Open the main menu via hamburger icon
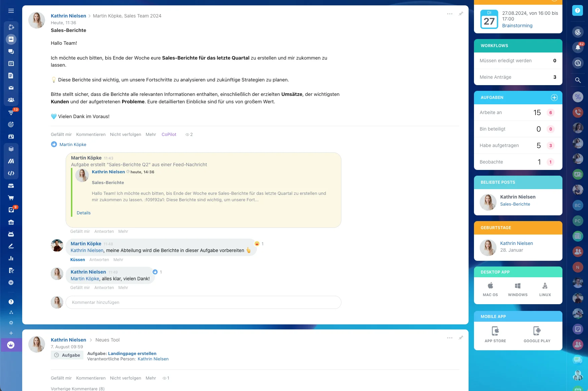588x391 pixels. [x=11, y=10]
